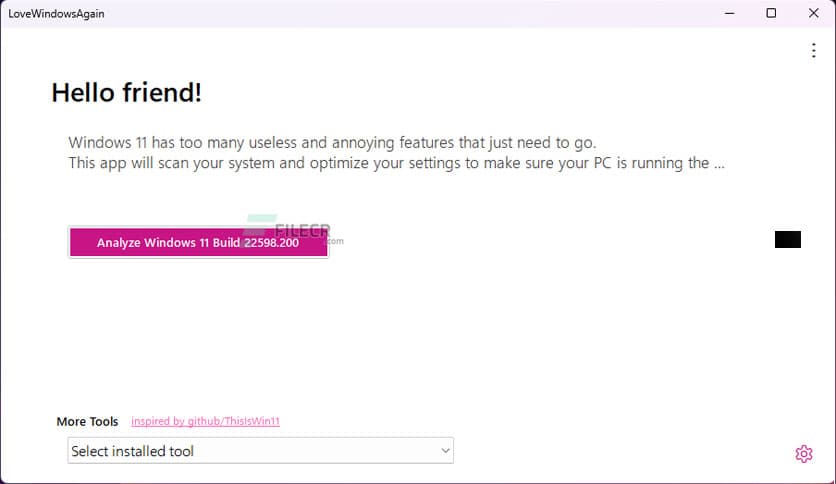Click the LoveWindowsAgain title bar text
Screen dimensions: 836x484
tap(57, 14)
